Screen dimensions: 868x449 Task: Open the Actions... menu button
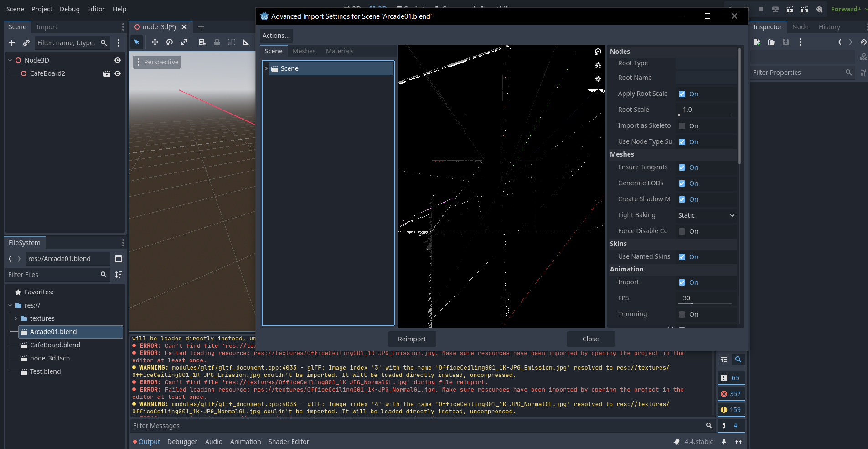pyautogui.click(x=276, y=36)
